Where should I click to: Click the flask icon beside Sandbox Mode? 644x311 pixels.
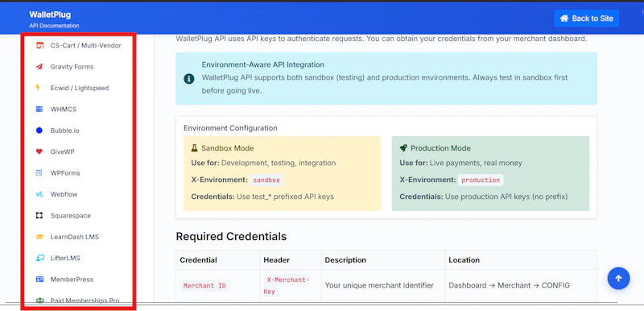(195, 148)
